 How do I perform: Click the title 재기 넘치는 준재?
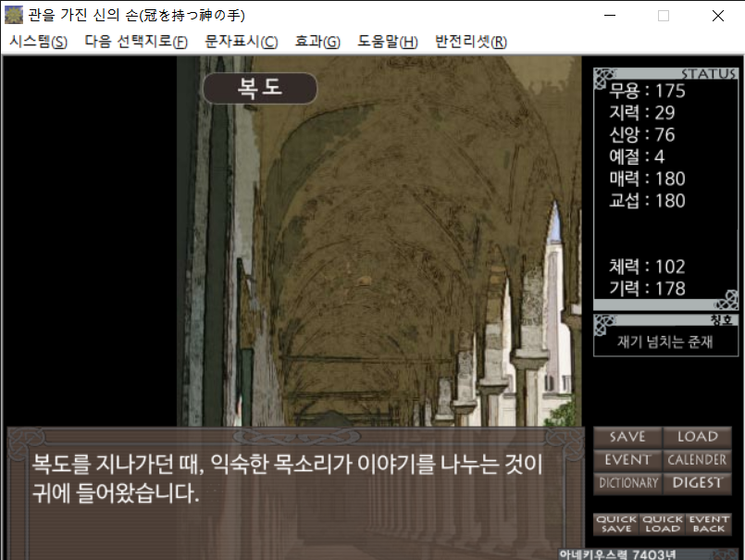[x=664, y=342]
